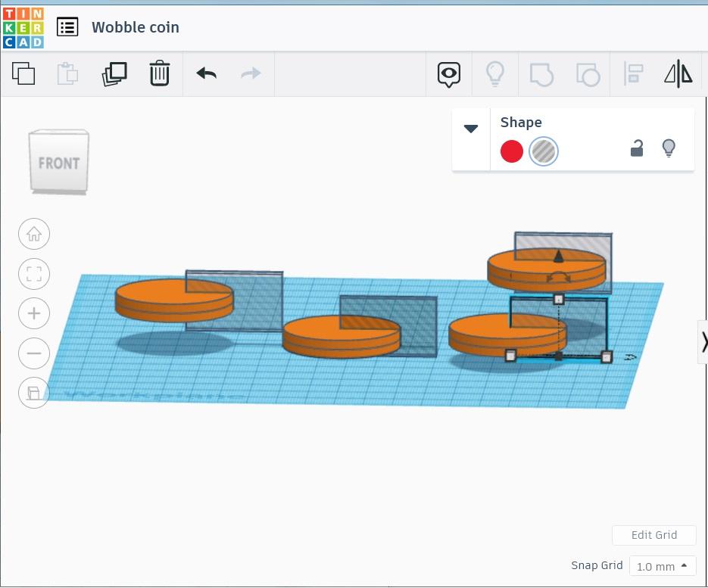
Task: Click Fit all in view button
Action: [34, 274]
